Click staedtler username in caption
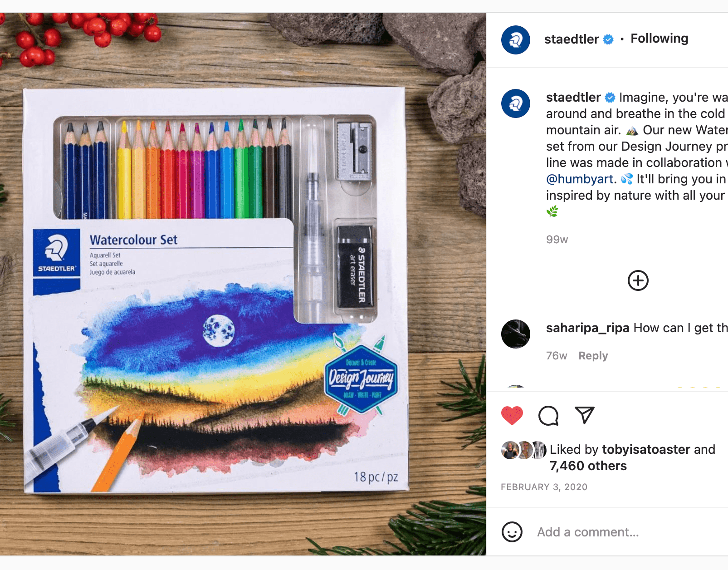The height and width of the screenshot is (570, 728). click(x=573, y=97)
